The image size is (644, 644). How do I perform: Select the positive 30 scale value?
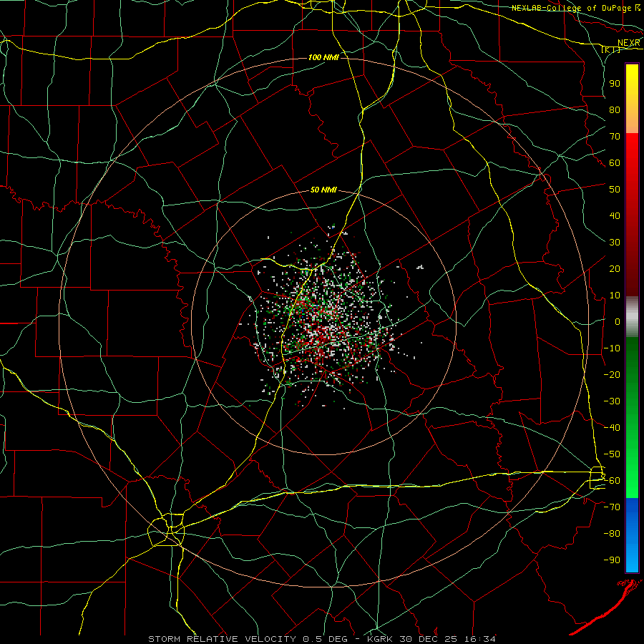[615, 243]
